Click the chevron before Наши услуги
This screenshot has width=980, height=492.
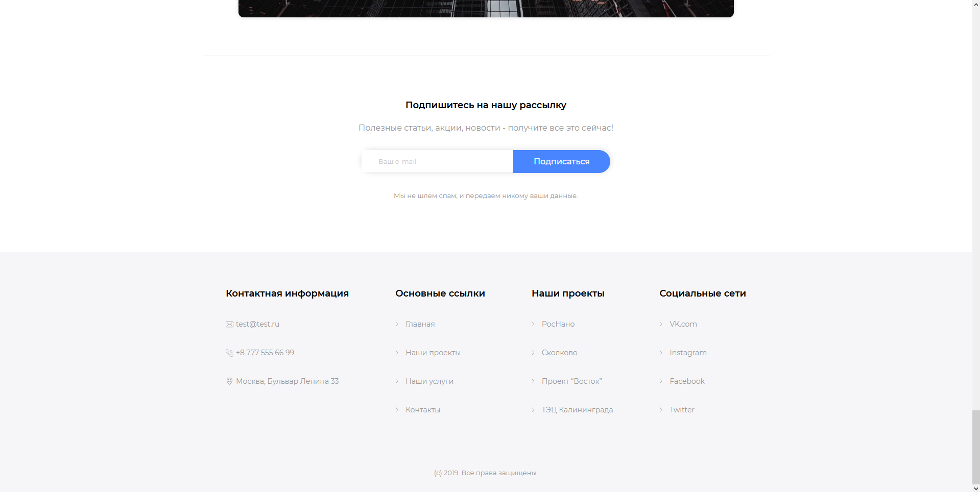tap(397, 381)
